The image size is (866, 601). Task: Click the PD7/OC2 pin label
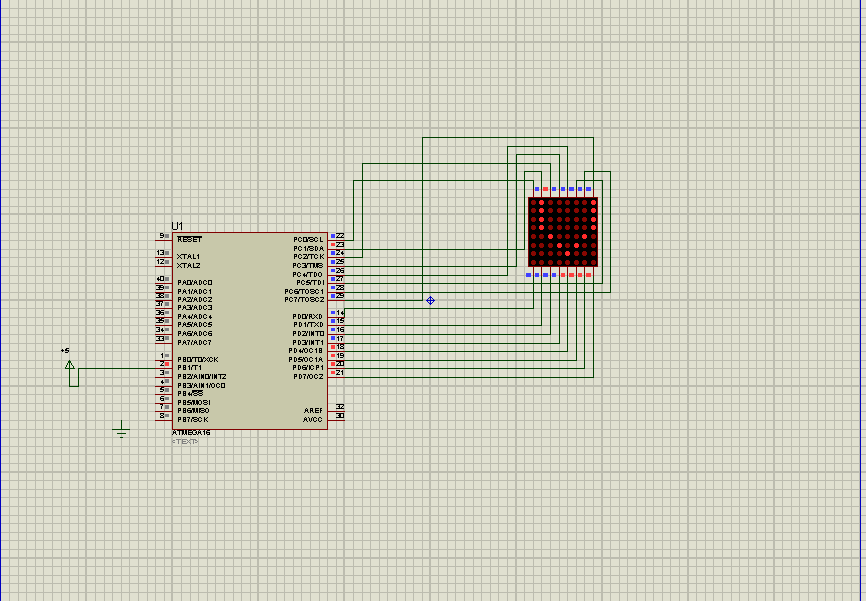(308, 377)
